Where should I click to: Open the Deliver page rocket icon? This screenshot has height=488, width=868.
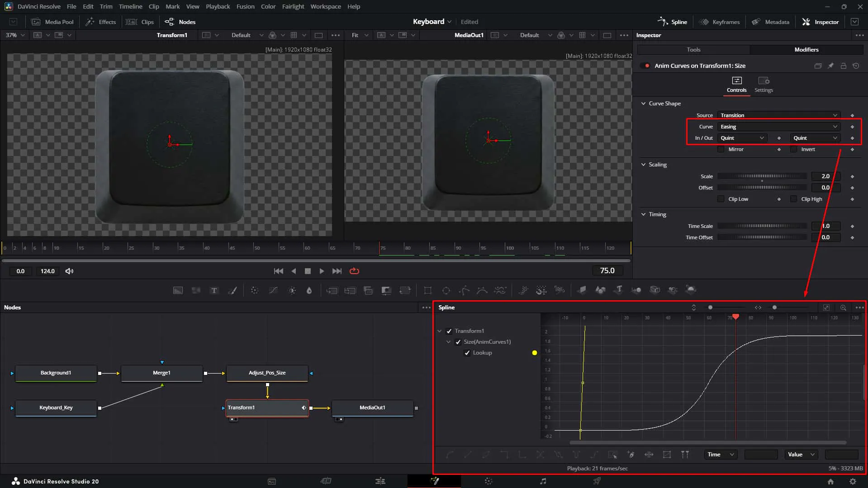(597, 481)
